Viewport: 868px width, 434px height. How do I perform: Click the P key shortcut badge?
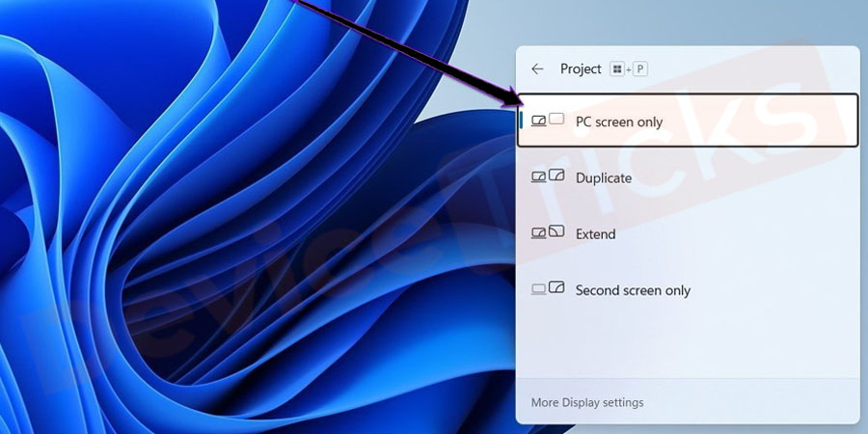[640, 69]
